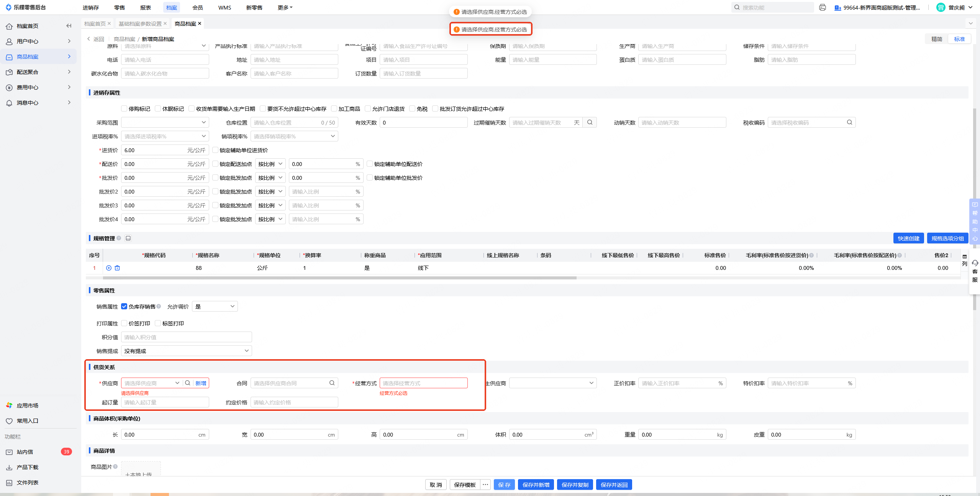Check the 价签打印 option

[x=124, y=324]
